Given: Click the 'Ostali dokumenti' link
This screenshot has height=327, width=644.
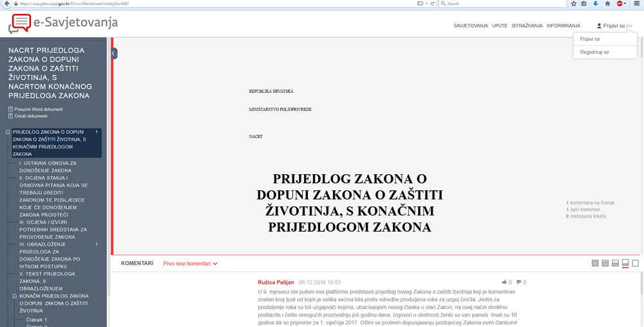Looking at the screenshot, I should click(x=31, y=116).
